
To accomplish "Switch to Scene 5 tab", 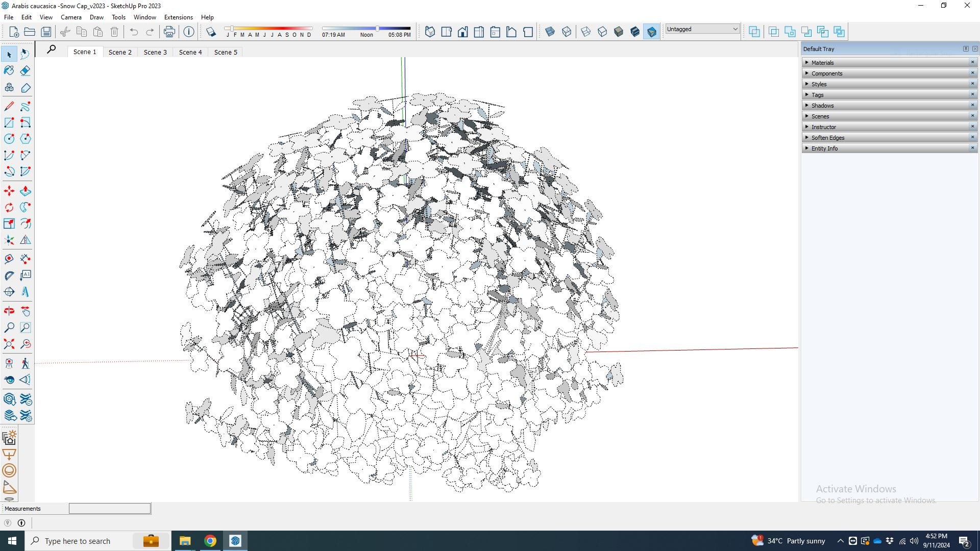I will [226, 52].
